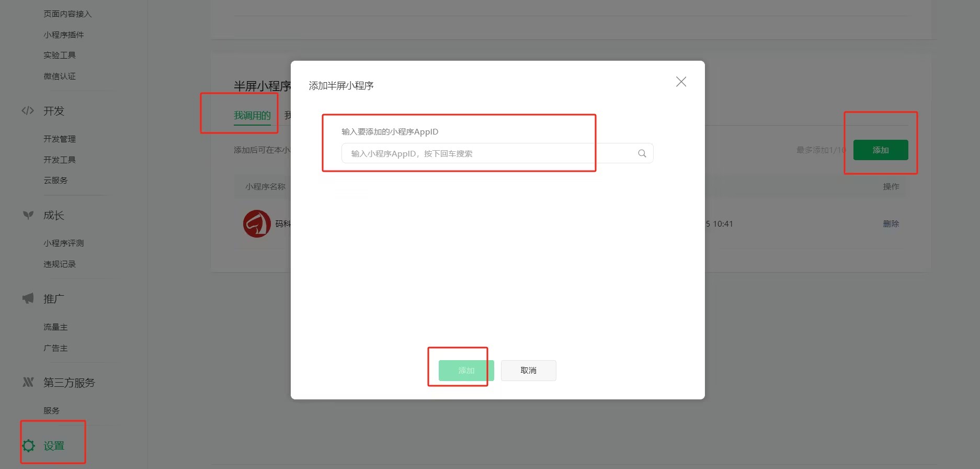
Task: Open 云服务 menu item
Action: (55, 180)
